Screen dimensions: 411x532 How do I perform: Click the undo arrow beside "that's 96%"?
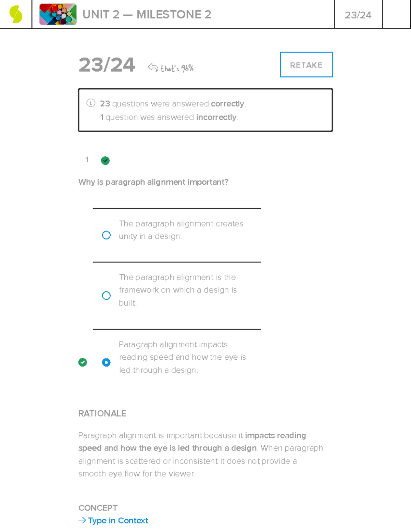[152, 67]
